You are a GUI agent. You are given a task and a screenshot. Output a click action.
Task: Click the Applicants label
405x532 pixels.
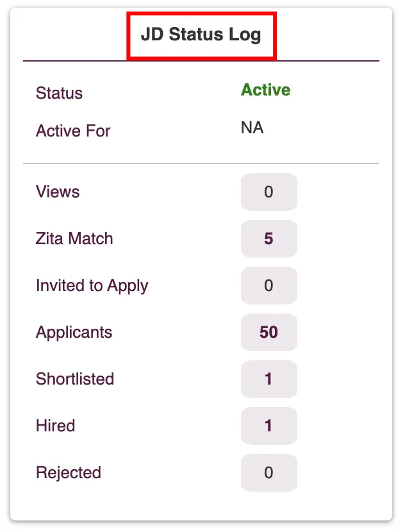tap(74, 332)
